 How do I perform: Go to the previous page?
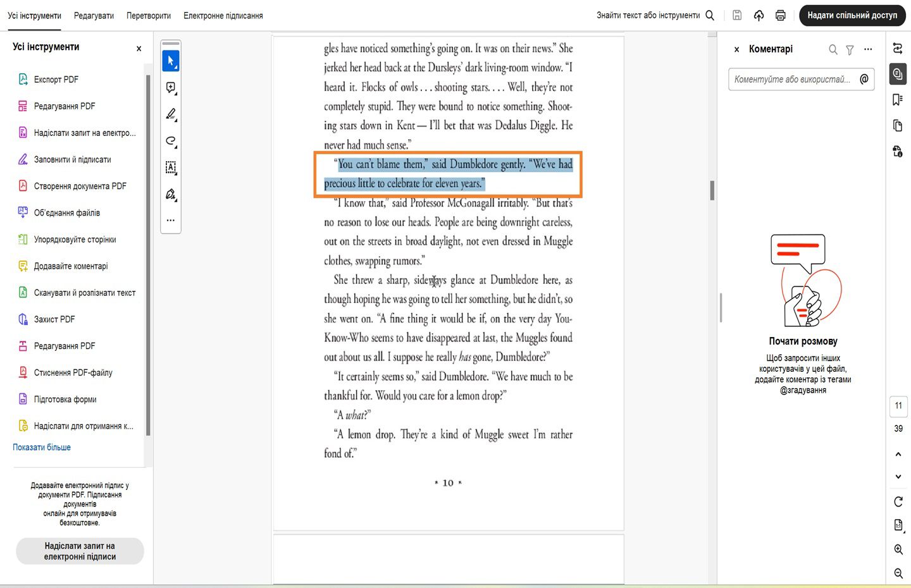coord(898,454)
